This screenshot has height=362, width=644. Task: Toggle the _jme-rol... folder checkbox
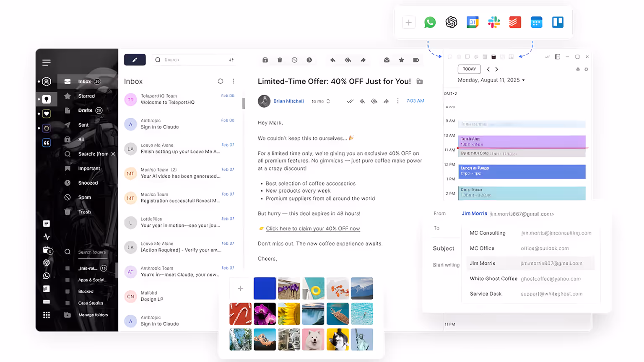[x=67, y=268]
